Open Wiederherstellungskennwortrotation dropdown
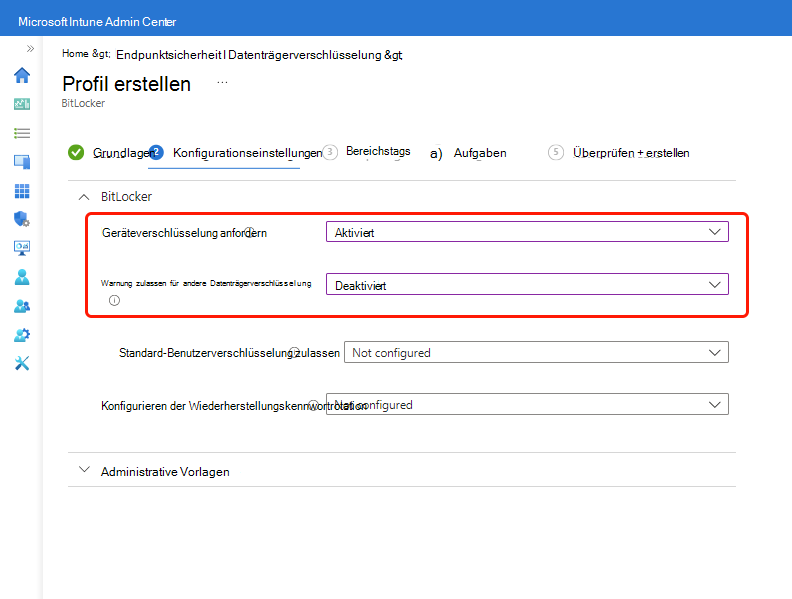The height and width of the screenshot is (599, 792). pyautogui.click(x=527, y=404)
